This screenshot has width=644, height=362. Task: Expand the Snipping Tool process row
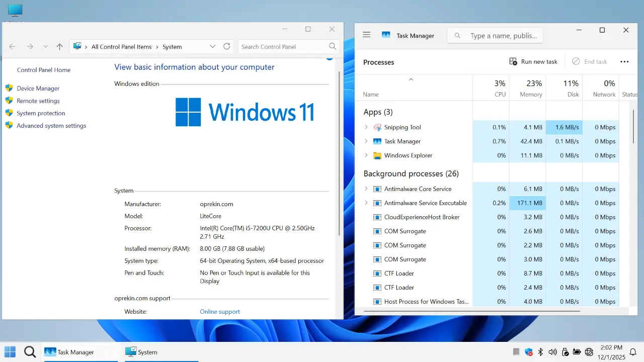tap(366, 127)
